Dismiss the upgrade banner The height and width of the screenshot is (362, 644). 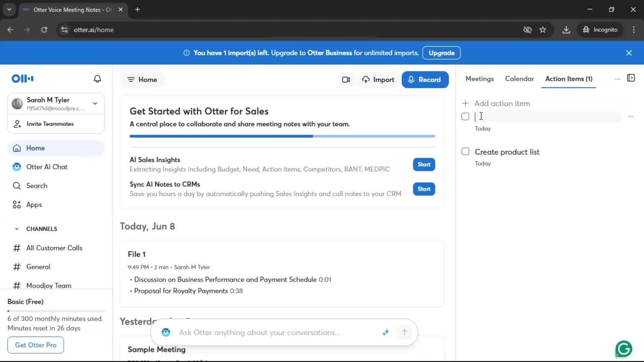click(629, 53)
